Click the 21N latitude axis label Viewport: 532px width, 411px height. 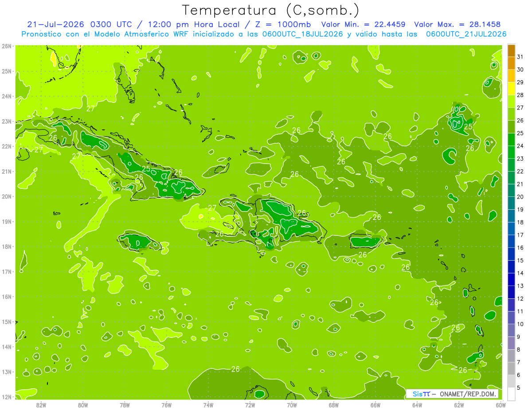[7, 171]
